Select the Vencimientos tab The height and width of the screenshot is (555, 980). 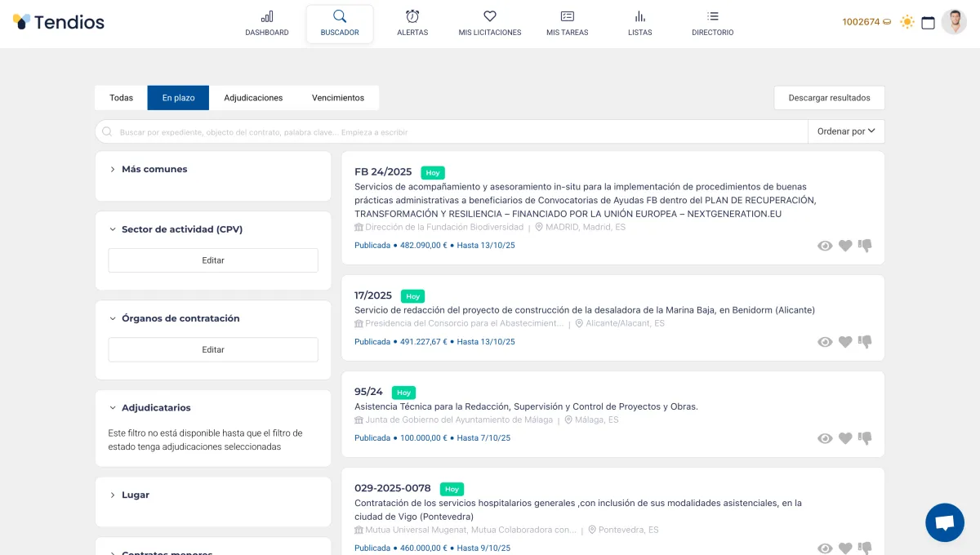(x=337, y=97)
